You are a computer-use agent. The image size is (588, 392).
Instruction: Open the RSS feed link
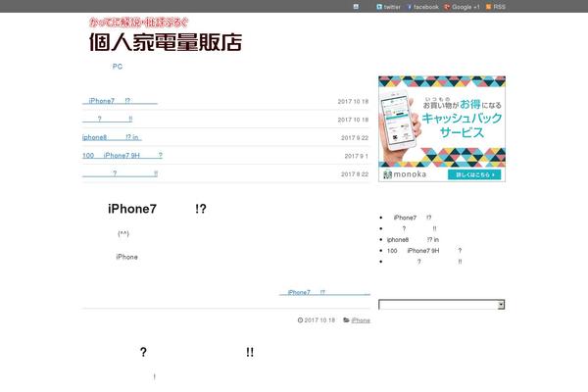click(495, 7)
